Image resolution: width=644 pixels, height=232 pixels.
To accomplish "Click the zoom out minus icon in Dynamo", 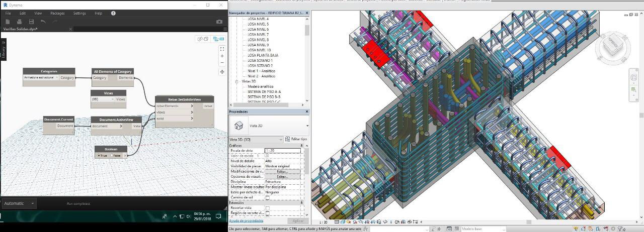I will point(222,63).
